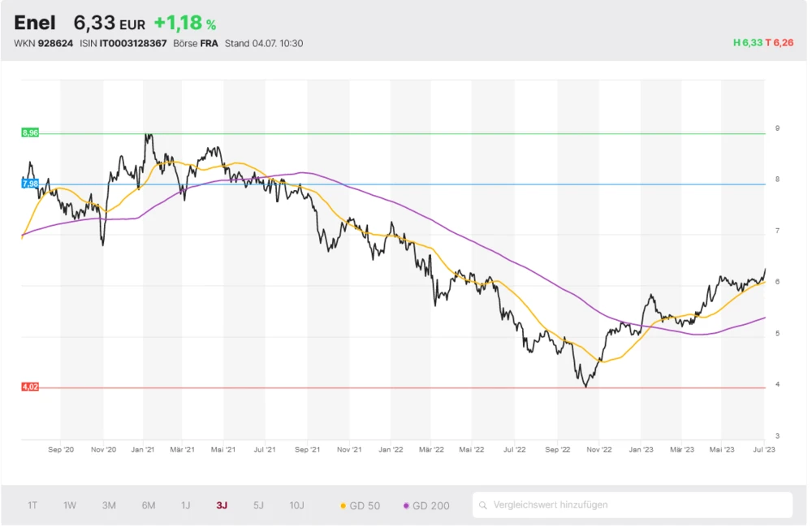The image size is (812, 528).
Task: Click the Börse FRA exchange label
Action: [196, 43]
